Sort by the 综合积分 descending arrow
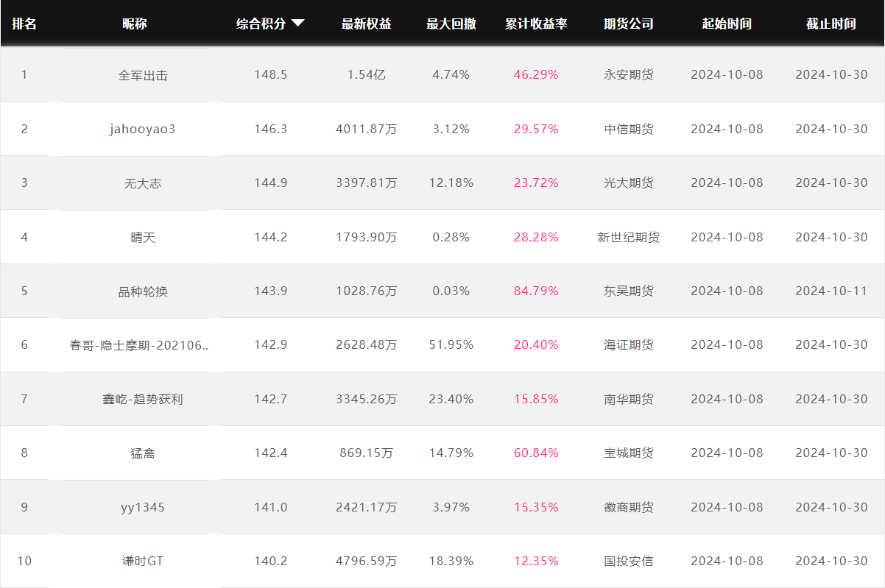 [x=297, y=24]
